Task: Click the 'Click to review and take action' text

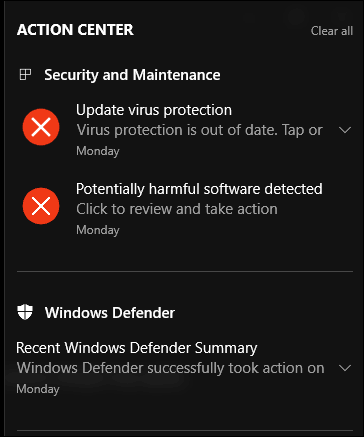Action: coord(177,209)
